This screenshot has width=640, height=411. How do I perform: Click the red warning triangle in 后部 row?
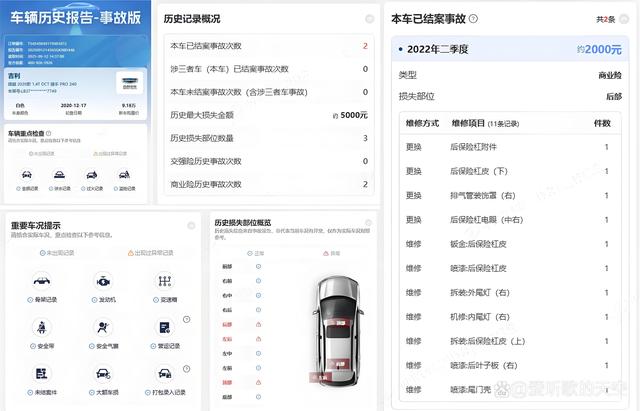[258, 324]
